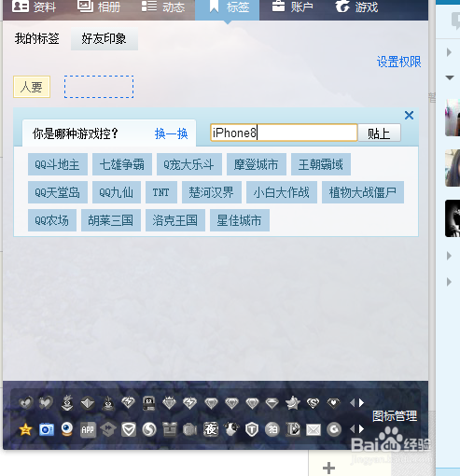Show next icons in upper icon row

click(362, 403)
